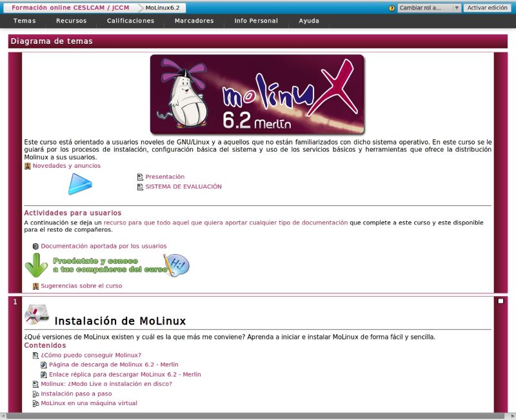Click the Contenidos subheading
The width and height of the screenshot is (516, 420).
click(x=45, y=346)
